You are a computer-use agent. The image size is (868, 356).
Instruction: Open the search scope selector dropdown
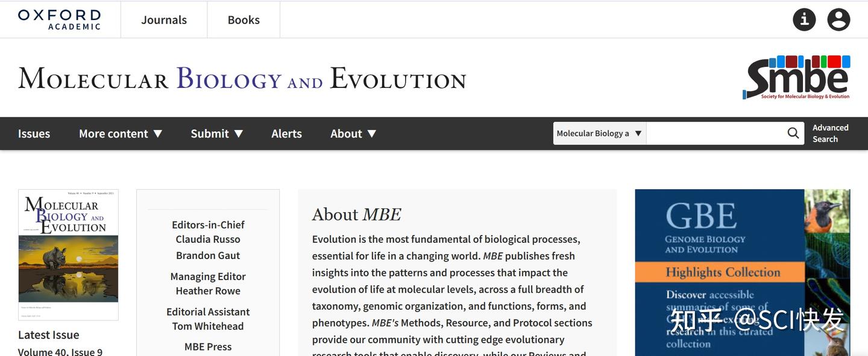click(x=599, y=133)
